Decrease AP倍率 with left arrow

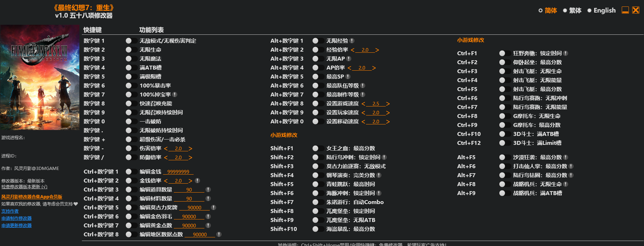(349, 68)
